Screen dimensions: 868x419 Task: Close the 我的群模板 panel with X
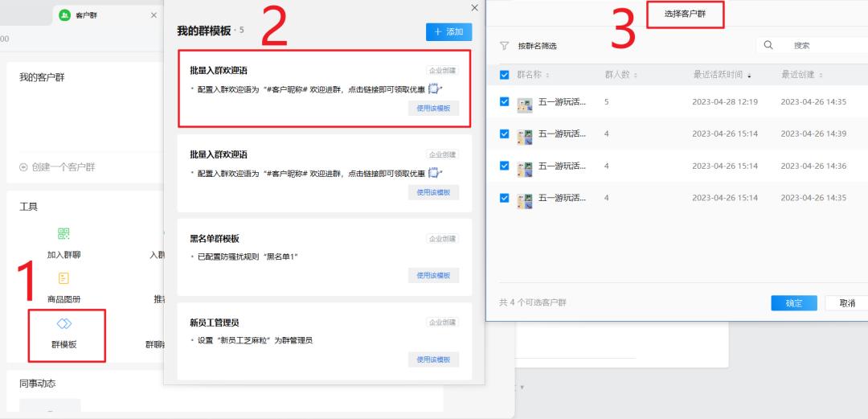pos(474,8)
